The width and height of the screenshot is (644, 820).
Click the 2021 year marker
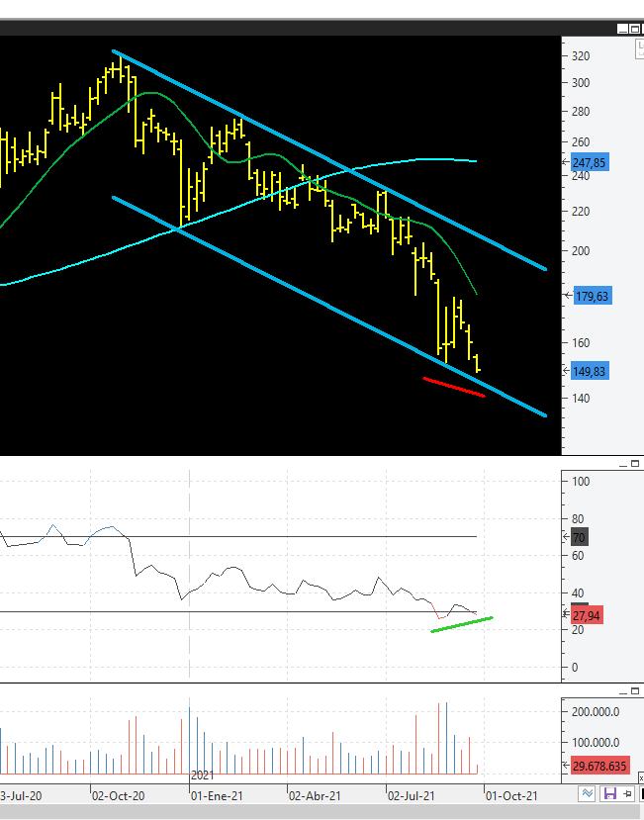click(203, 775)
